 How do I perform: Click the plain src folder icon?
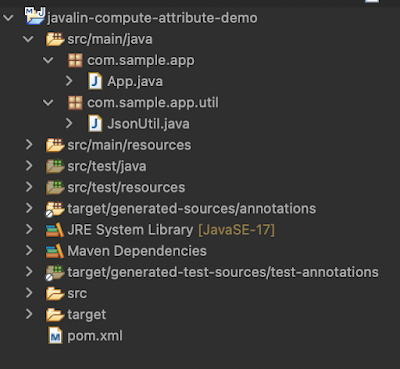(55, 294)
